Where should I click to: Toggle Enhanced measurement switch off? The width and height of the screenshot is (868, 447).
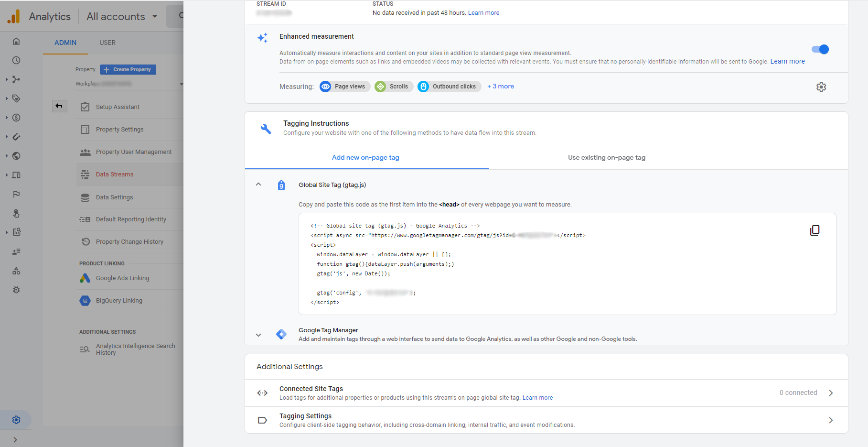[x=820, y=49]
